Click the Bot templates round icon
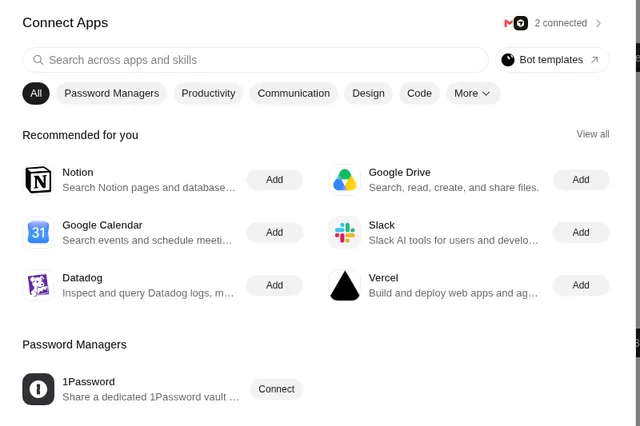This screenshot has height=426, width=640. click(508, 60)
